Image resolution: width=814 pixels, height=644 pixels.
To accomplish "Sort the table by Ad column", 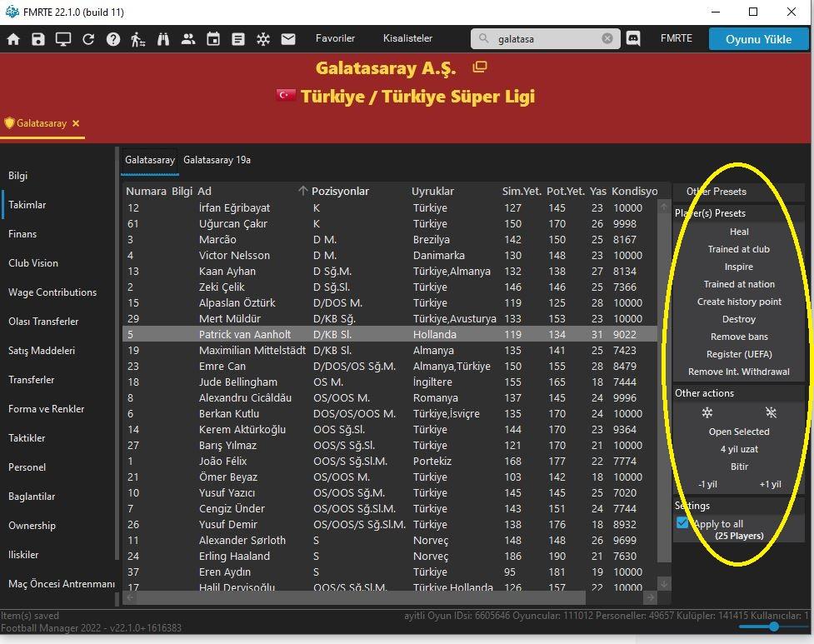I will point(205,192).
